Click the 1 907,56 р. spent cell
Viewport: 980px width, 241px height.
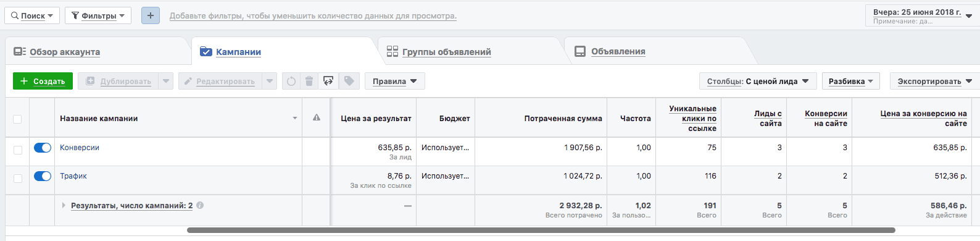coord(583,148)
